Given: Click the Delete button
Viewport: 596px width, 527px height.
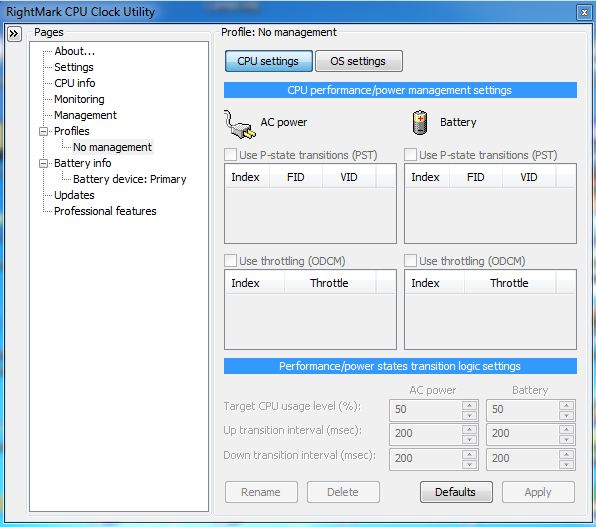Looking at the screenshot, I should pos(343,492).
